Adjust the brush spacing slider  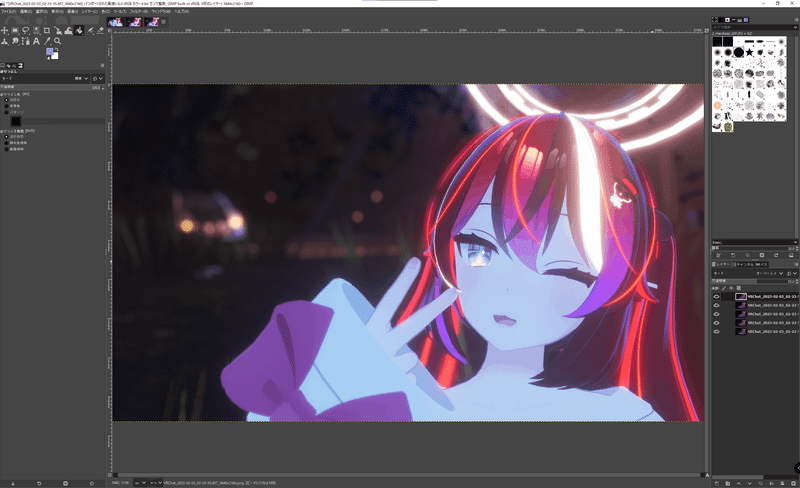point(755,248)
